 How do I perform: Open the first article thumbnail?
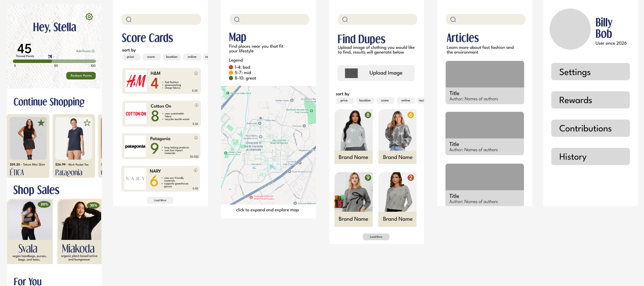[485, 74]
